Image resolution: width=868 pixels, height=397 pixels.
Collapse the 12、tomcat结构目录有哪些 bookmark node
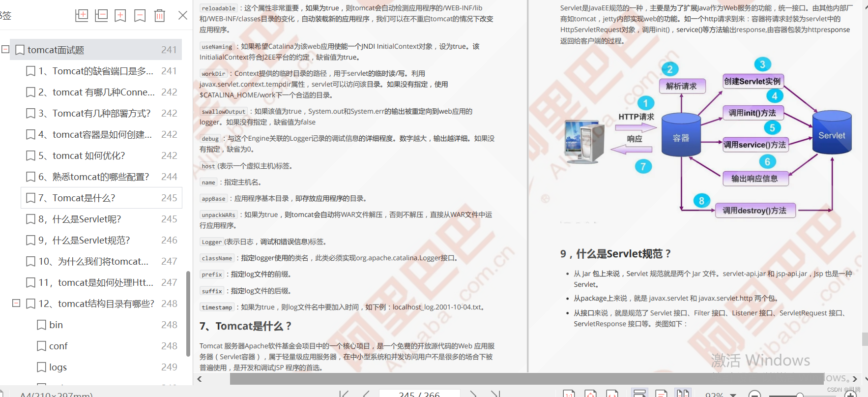(x=16, y=303)
